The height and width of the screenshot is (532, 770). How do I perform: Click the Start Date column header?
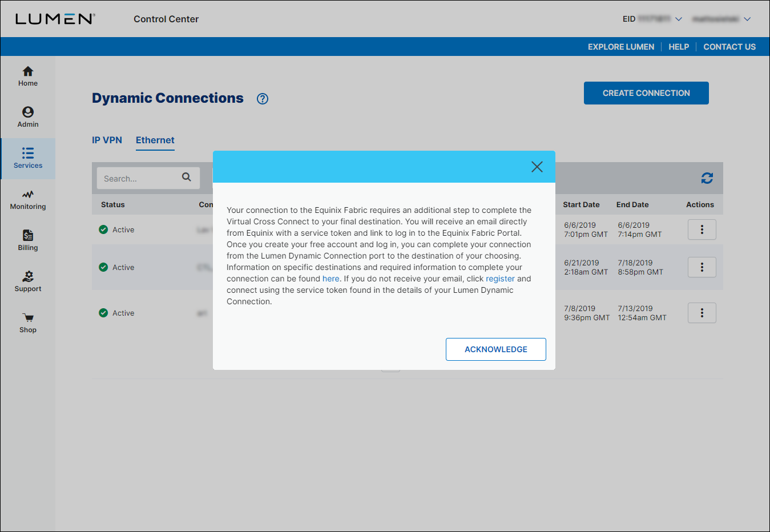tap(581, 204)
